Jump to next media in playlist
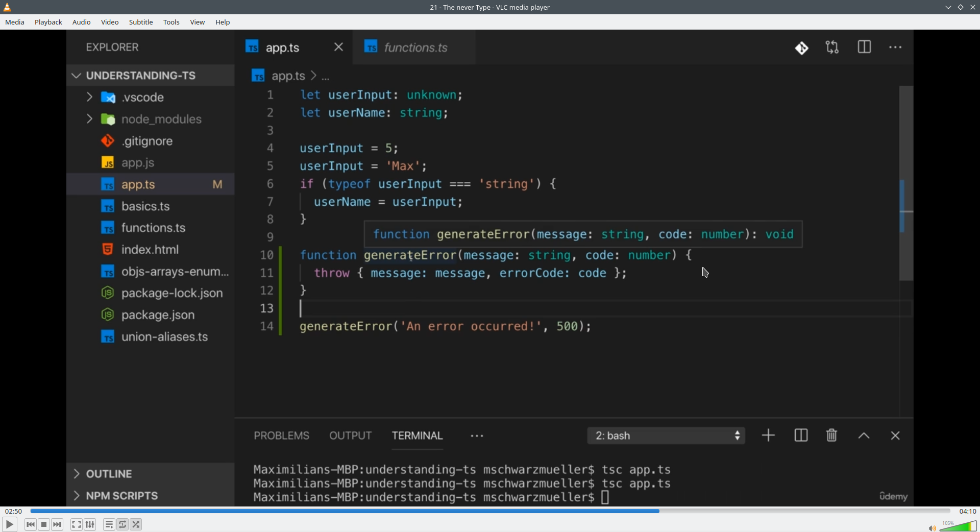980x532 pixels. 58,524
